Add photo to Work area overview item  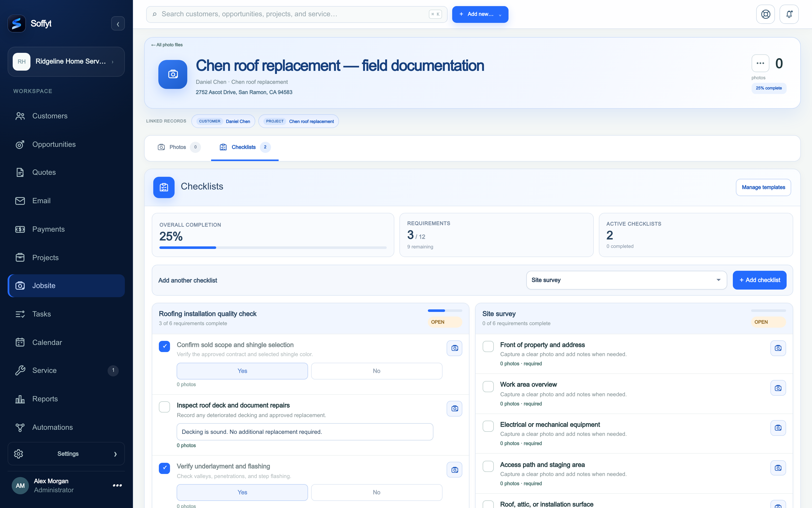pyautogui.click(x=778, y=388)
